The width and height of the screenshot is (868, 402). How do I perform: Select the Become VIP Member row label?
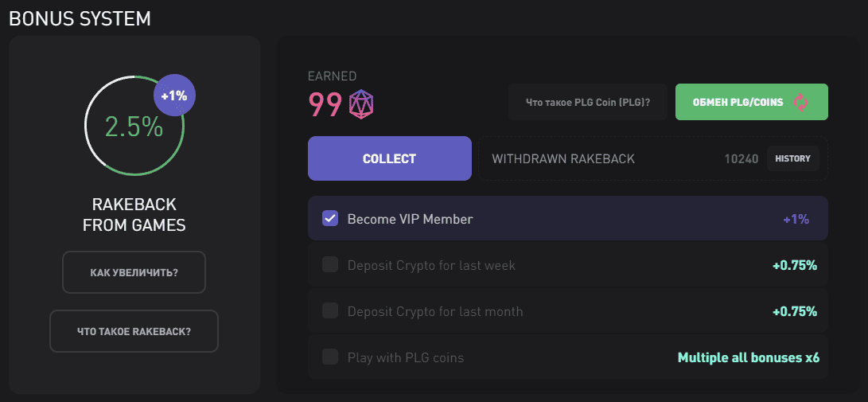point(410,219)
